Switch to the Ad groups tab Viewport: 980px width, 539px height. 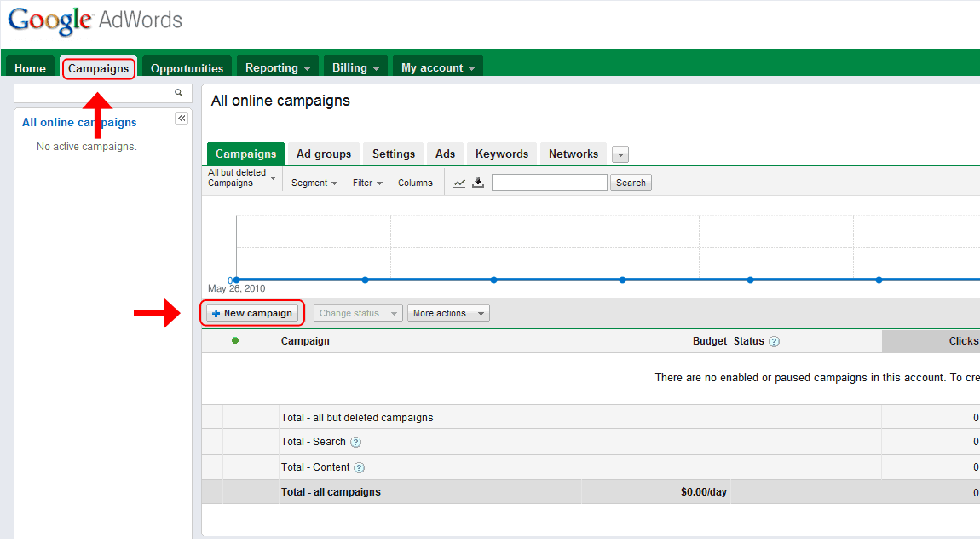(x=324, y=154)
